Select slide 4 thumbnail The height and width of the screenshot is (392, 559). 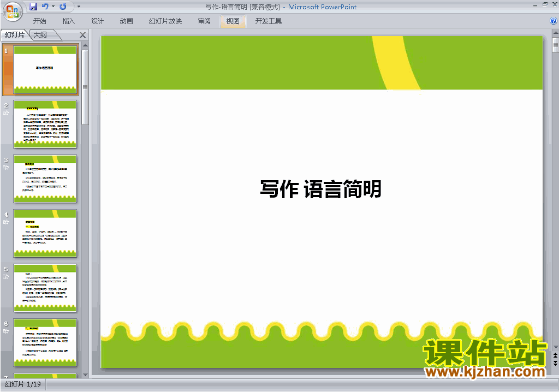coord(45,233)
